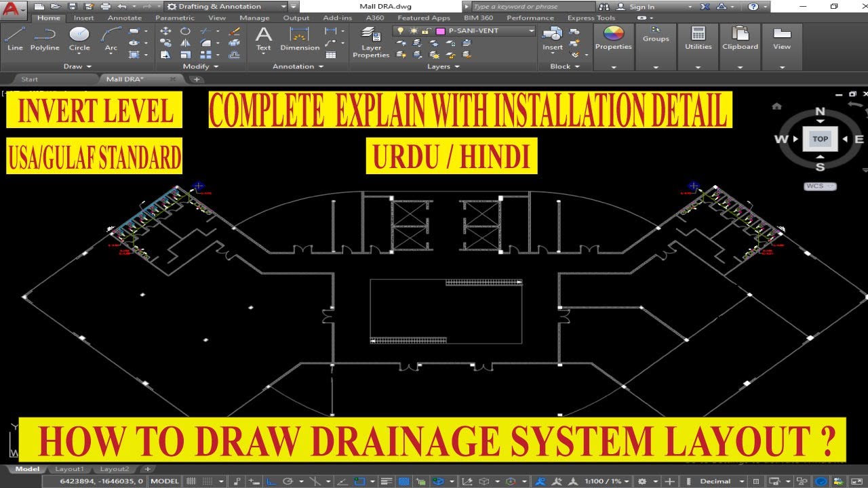Click the Sign In button
Image resolution: width=868 pixels, height=488 pixels.
tap(635, 7)
